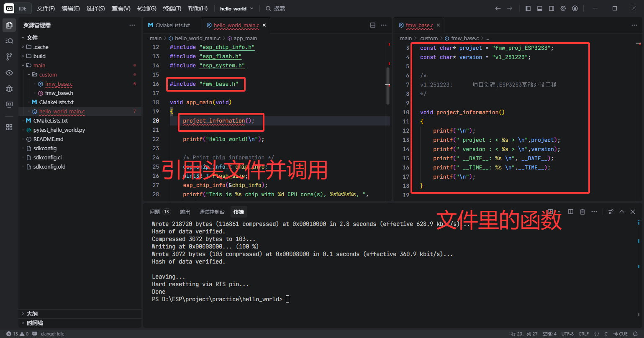Open the Explorer view in activity bar
The image size is (644, 338).
[9, 25]
